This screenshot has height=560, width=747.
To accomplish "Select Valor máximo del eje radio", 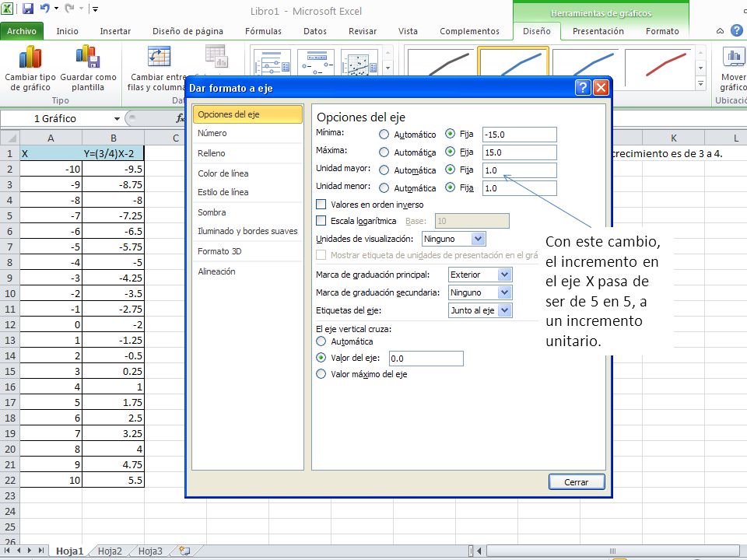I will pyautogui.click(x=321, y=374).
